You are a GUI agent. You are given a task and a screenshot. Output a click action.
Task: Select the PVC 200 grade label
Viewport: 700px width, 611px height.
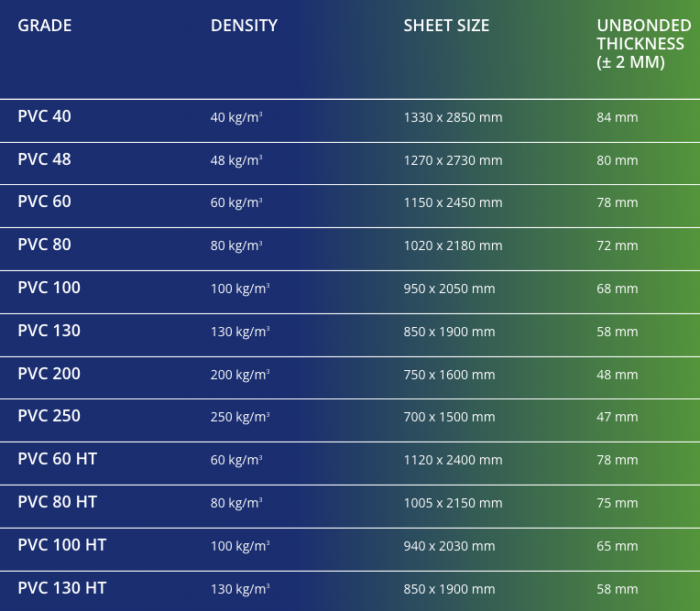(49, 374)
